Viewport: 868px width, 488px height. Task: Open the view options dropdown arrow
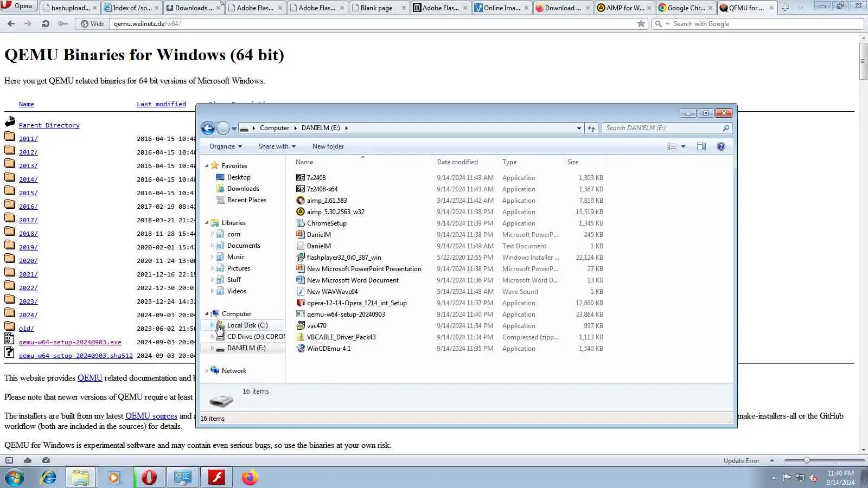click(683, 146)
